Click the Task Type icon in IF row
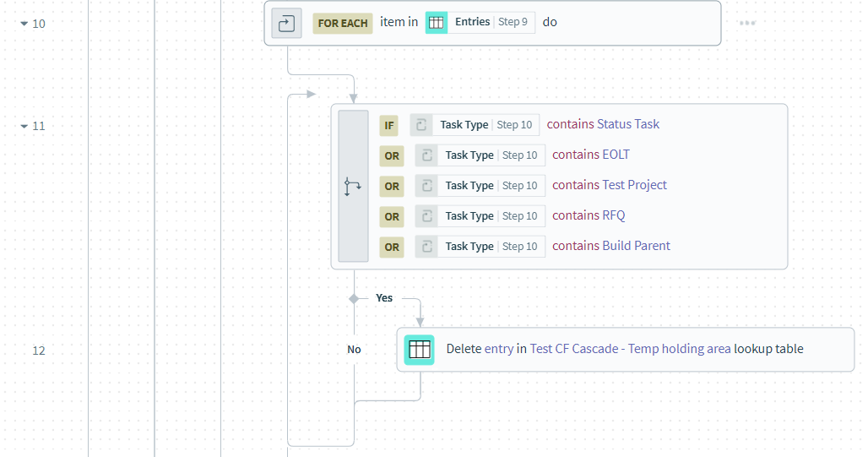The width and height of the screenshot is (868, 457). [421, 125]
